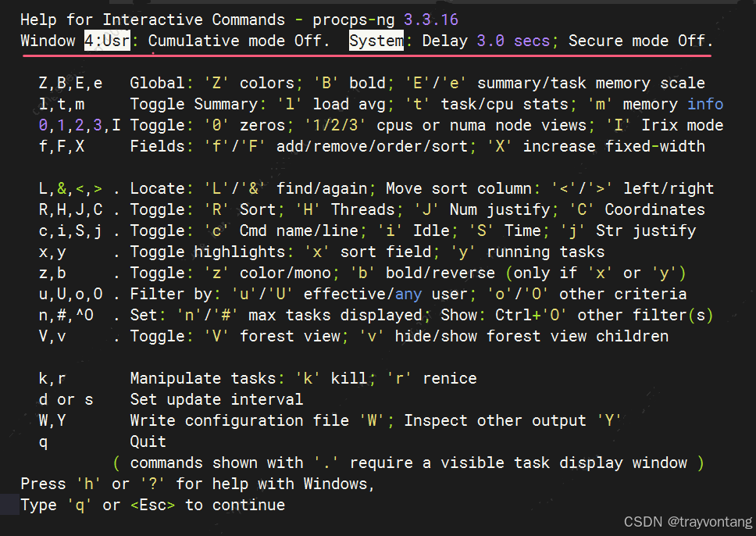Image resolution: width=756 pixels, height=536 pixels.
Task: Click the 'Set update interval' text
Action: coord(216,399)
